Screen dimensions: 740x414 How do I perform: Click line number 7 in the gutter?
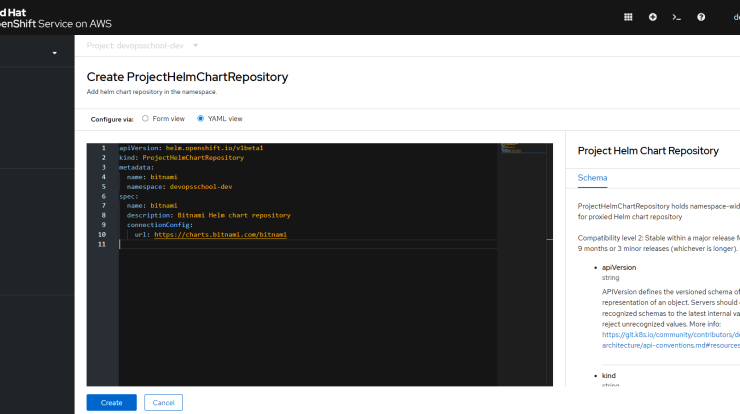tap(103, 206)
